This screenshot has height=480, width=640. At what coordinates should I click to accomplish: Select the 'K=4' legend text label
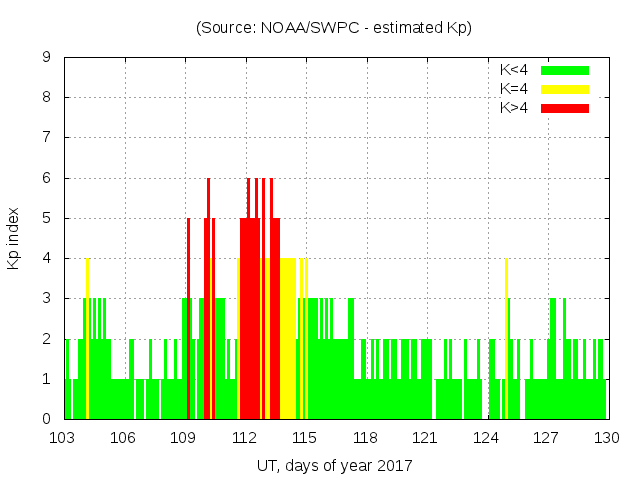tap(514, 89)
